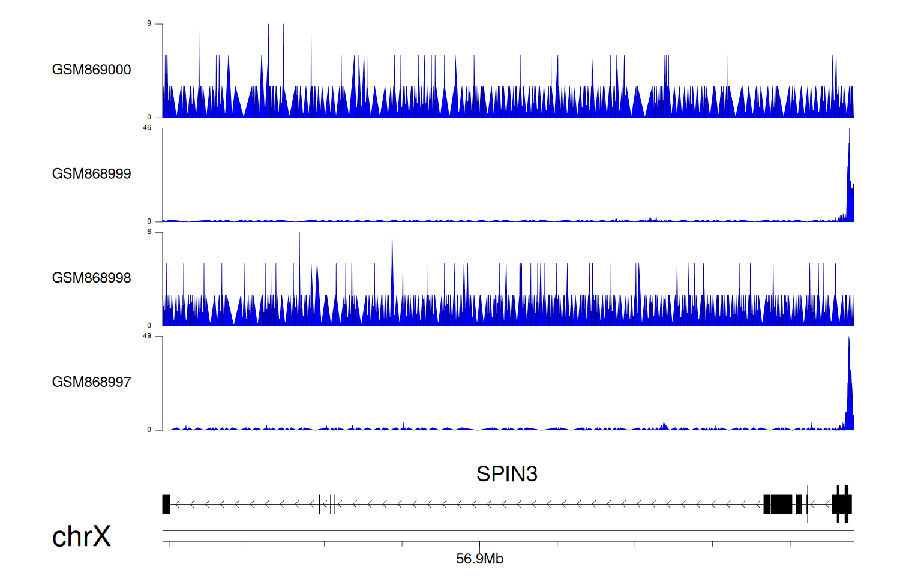Viewport: 900px width, 588px height.
Task: Click the axis tick above 56.9Mb
Action: point(479,544)
